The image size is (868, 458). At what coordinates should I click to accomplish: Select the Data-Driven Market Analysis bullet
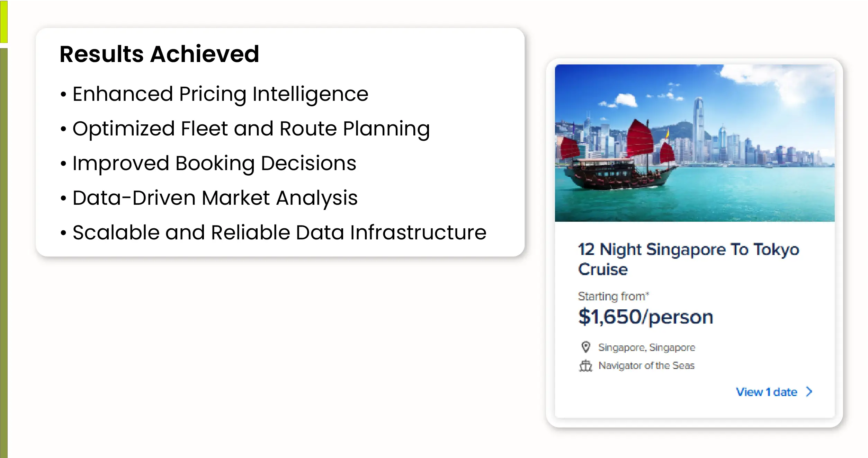215,198
